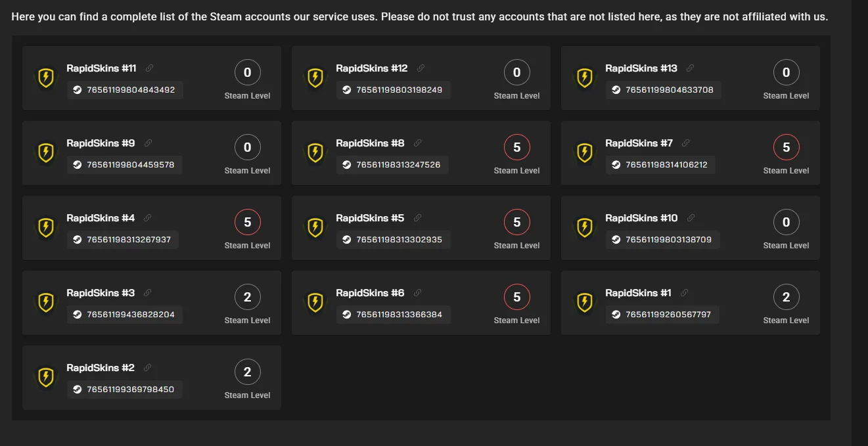Click the lightning shield avatar of RapidSkins #6
This screenshot has width=868, height=446.
coord(315,303)
